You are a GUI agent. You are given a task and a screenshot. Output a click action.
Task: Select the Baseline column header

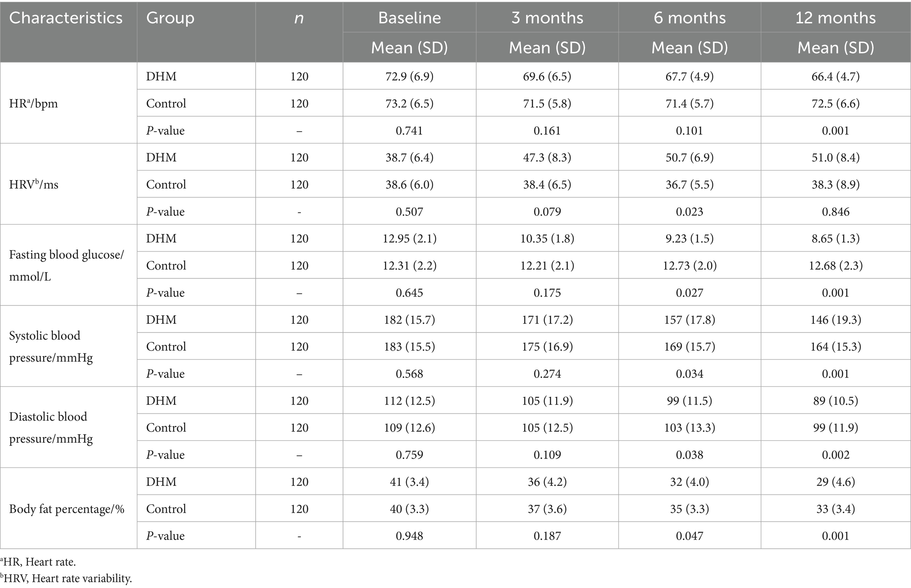(409, 18)
